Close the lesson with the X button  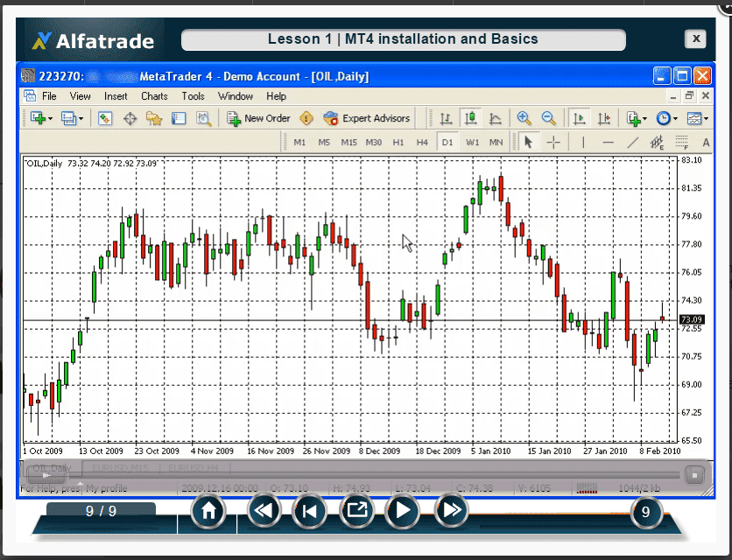pyautogui.click(x=695, y=39)
